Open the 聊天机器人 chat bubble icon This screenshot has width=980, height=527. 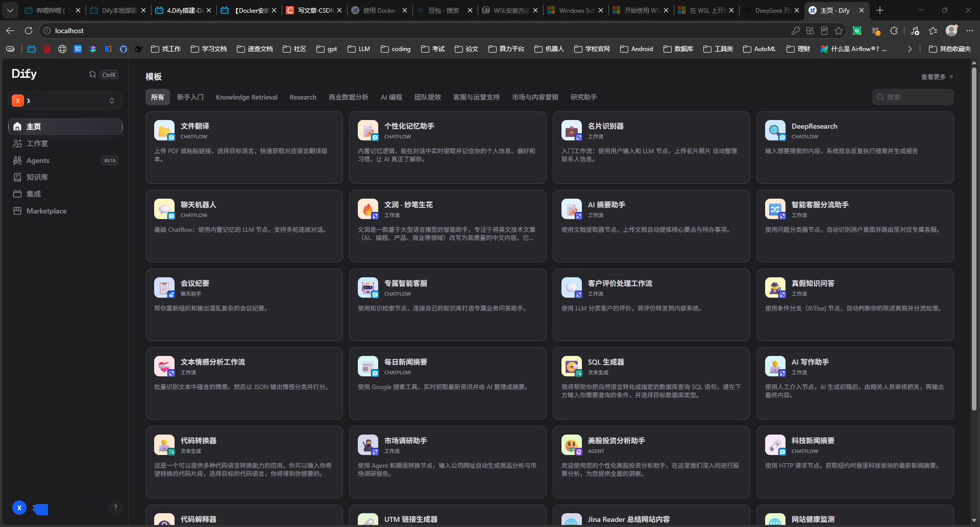[164, 209]
